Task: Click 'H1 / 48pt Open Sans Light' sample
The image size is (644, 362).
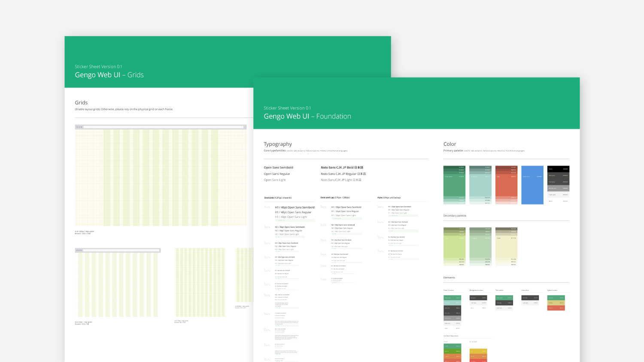Action: 291,217
